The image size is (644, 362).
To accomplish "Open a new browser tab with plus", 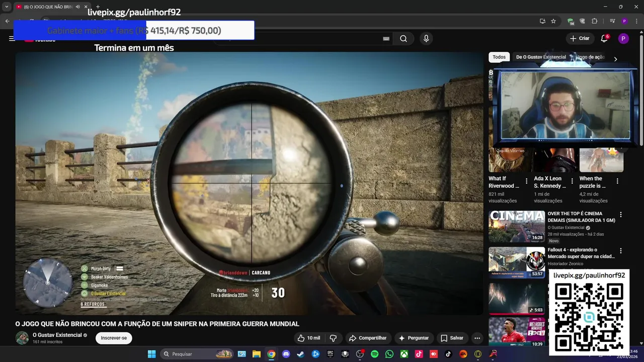I will tap(98, 7).
